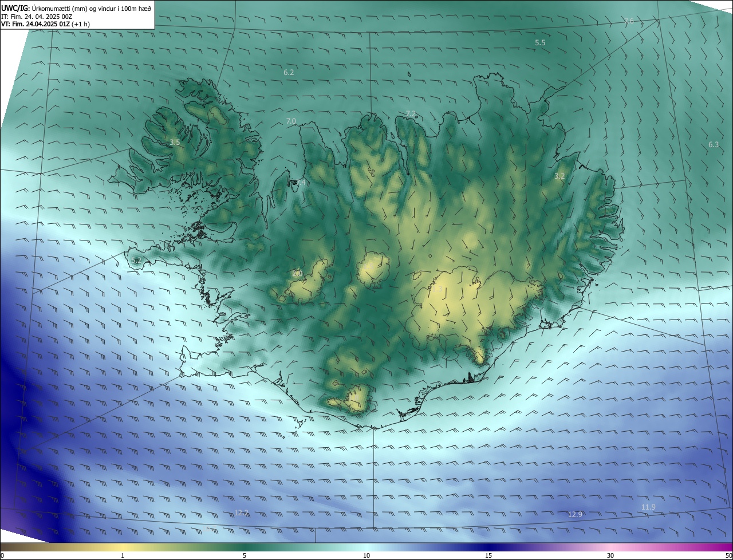This screenshot has width=733, height=560.
Task: Select the 2.0 value on the map
Action: tap(297, 273)
